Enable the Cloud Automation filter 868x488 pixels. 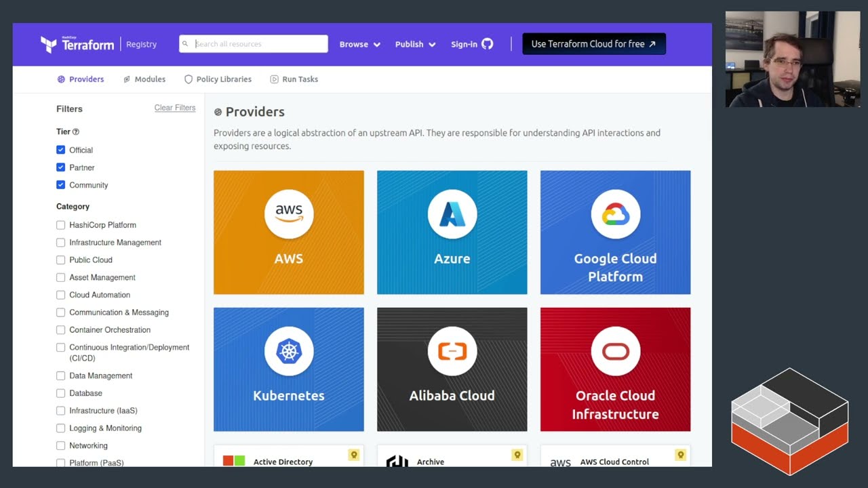click(60, 296)
